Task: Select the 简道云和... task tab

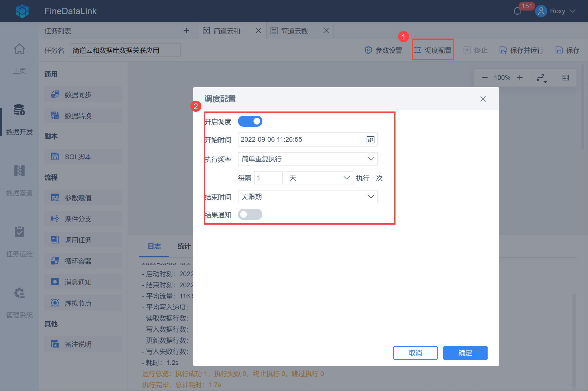Action: click(230, 31)
